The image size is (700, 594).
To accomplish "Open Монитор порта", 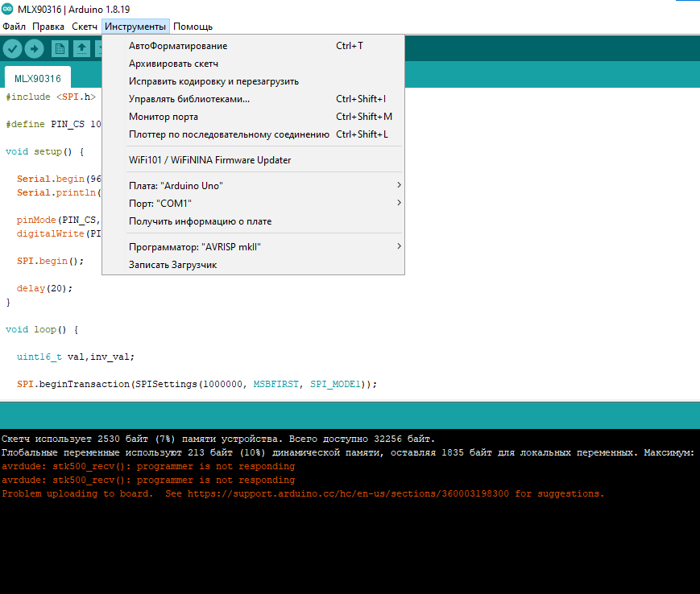I will 253,117.
